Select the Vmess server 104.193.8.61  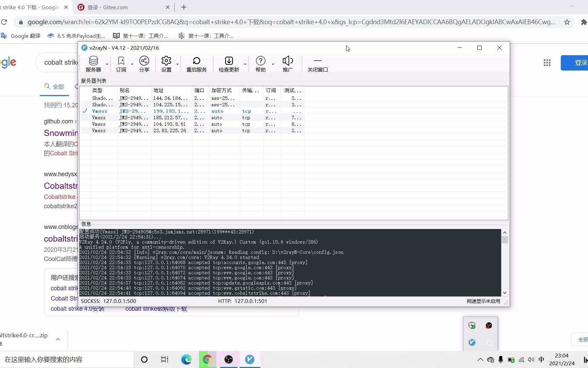click(192, 124)
